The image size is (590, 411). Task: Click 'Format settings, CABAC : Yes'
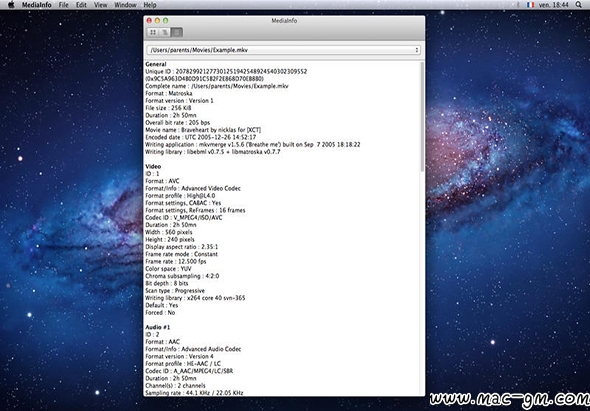click(183, 203)
